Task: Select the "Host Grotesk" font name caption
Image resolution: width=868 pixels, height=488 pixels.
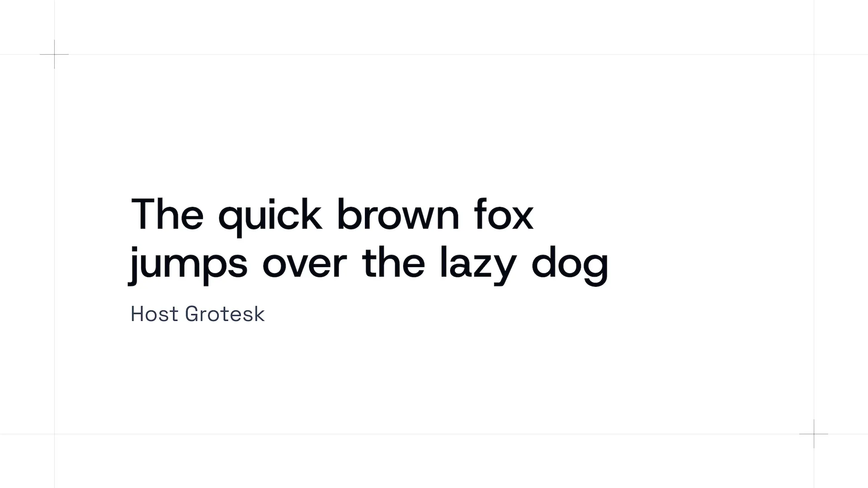Action: 198,314
